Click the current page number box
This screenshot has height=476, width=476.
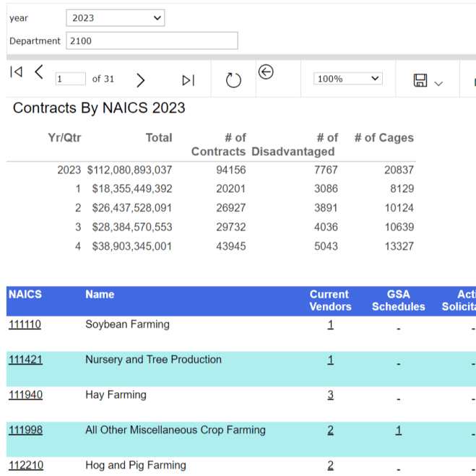[x=71, y=79]
